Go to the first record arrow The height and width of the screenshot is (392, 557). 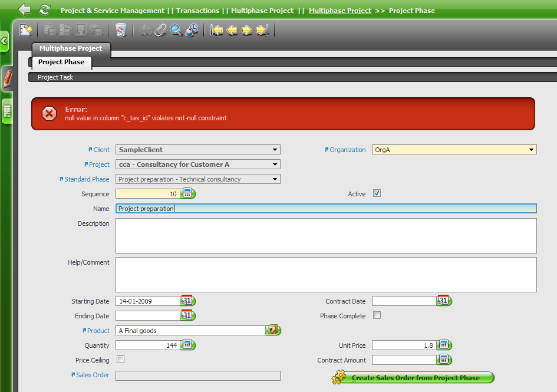[x=217, y=30]
